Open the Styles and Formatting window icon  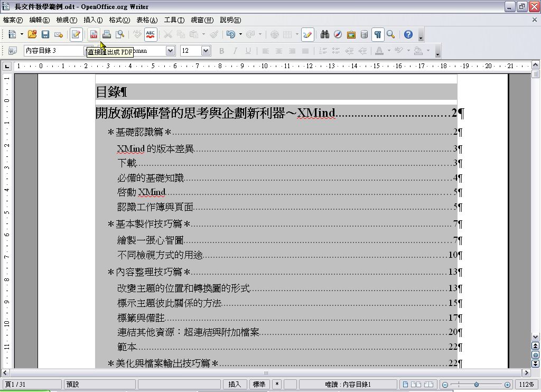[x=13, y=51]
